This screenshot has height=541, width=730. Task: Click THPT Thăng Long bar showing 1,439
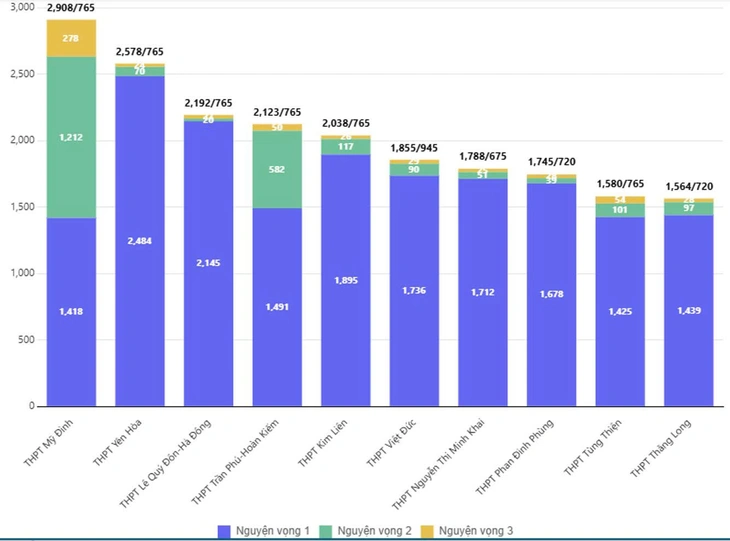pos(688,311)
